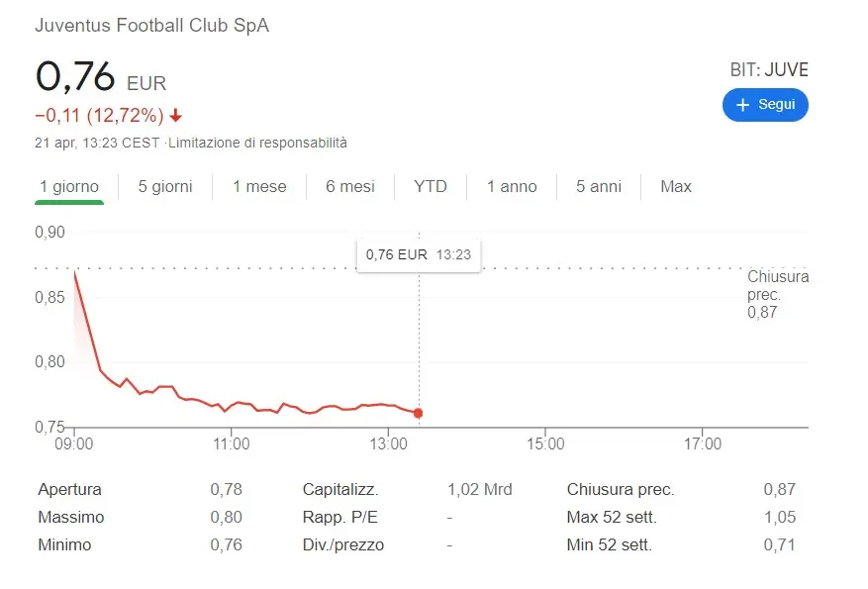Click the Max 52 sett. label
868x589 pixels.
612,517
